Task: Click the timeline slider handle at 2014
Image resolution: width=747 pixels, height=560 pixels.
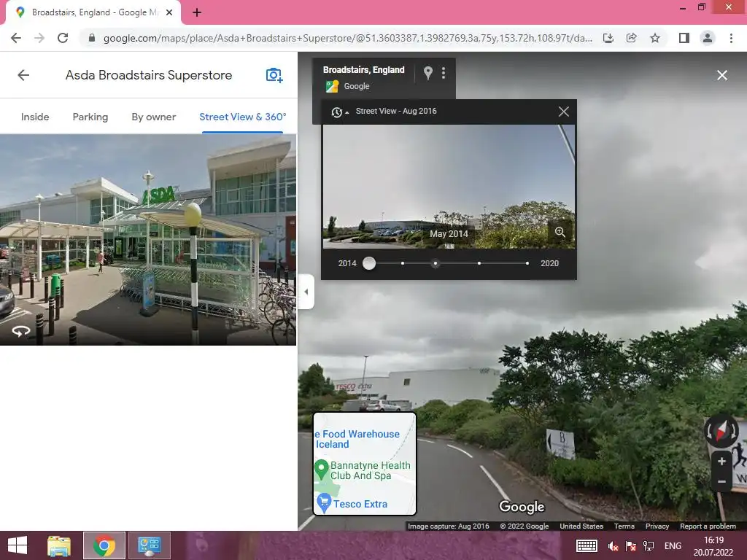Action: [x=368, y=263]
